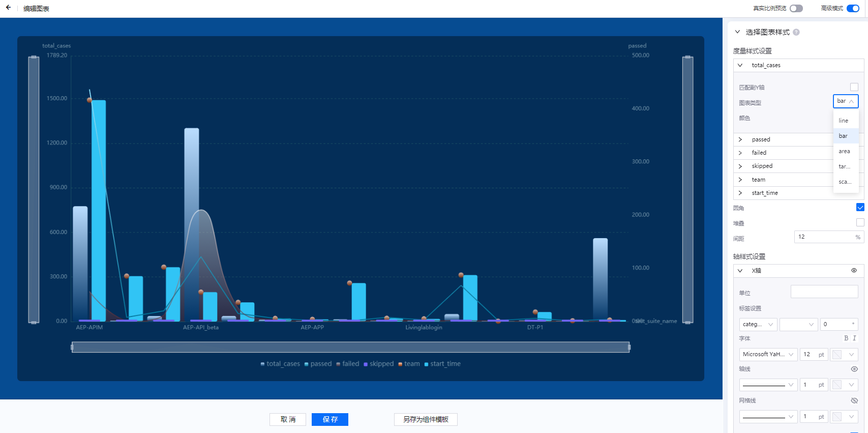The height and width of the screenshot is (433, 868).
Task: Open the categ... label type dropdown
Action: (758, 324)
